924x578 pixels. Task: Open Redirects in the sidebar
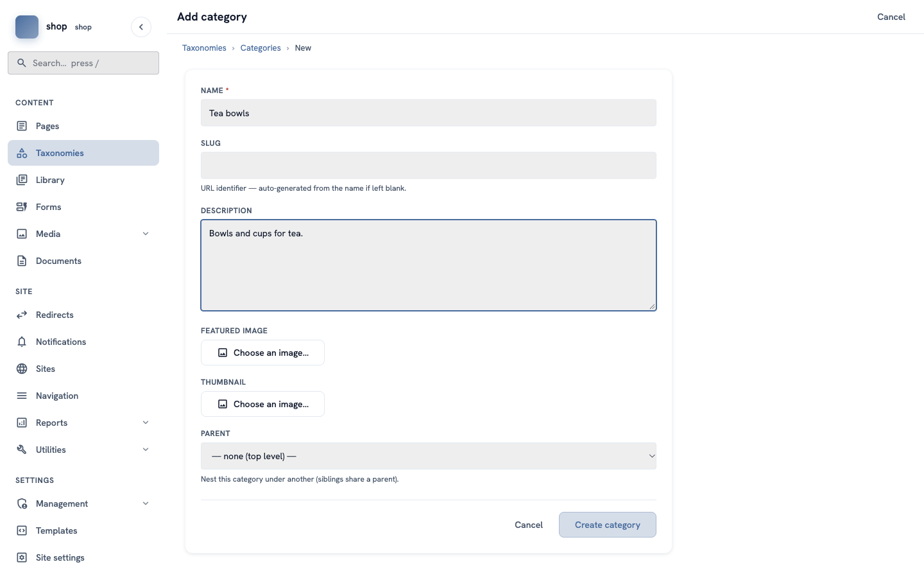coord(83,315)
